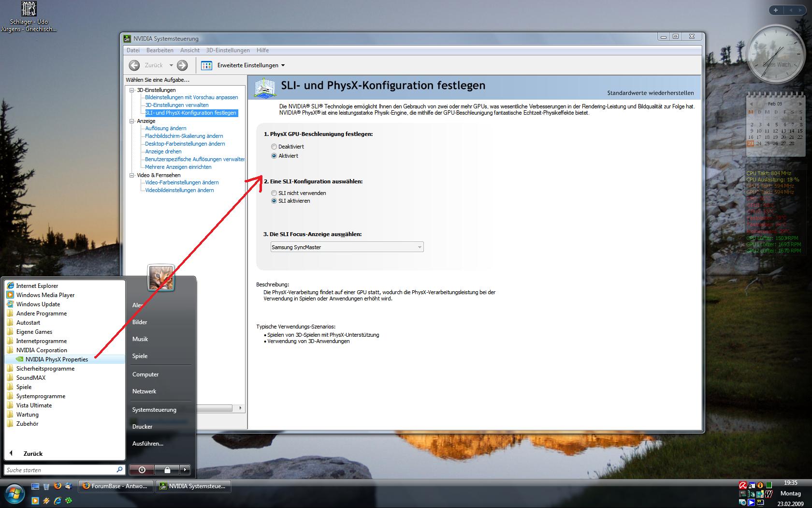Open Datei menu
This screenshot has height=508, width=812.
click(133, 50)
